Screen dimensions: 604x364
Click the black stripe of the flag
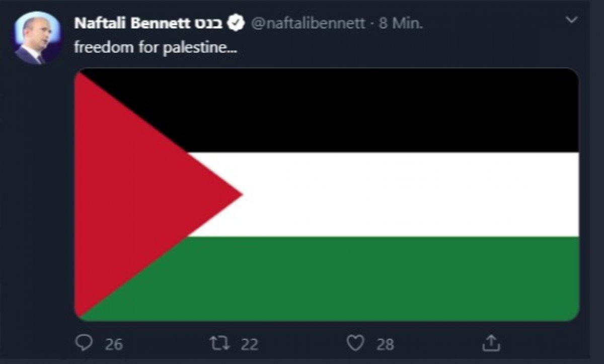tap(383, 111)
